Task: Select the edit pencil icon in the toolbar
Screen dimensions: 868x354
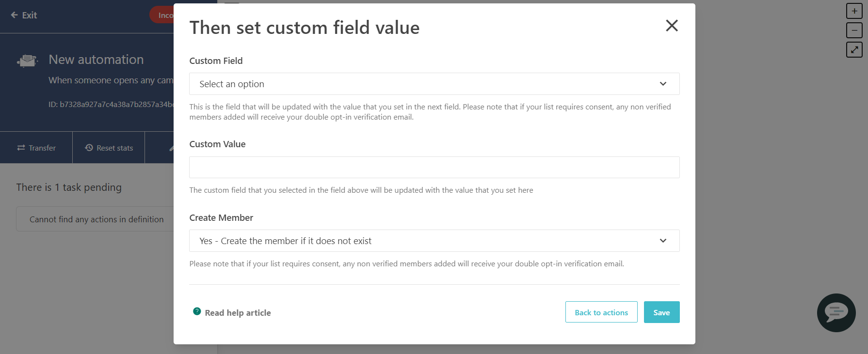Action: [x=171, y=147]
